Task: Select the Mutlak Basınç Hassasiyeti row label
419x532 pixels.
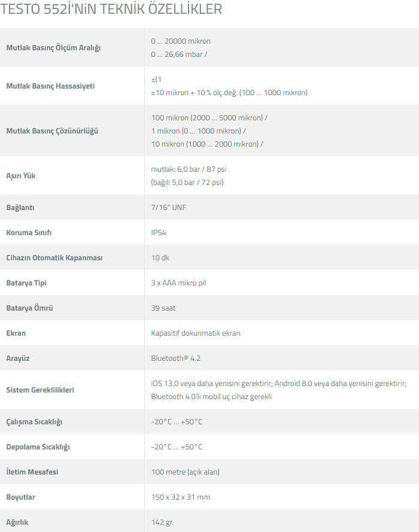Action: [x=50, y=86]
